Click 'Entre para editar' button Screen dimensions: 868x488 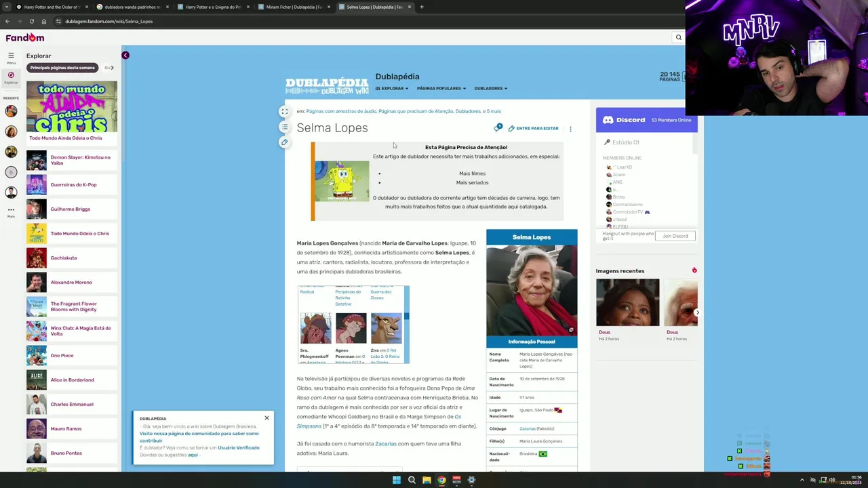(x=534, y=128)
